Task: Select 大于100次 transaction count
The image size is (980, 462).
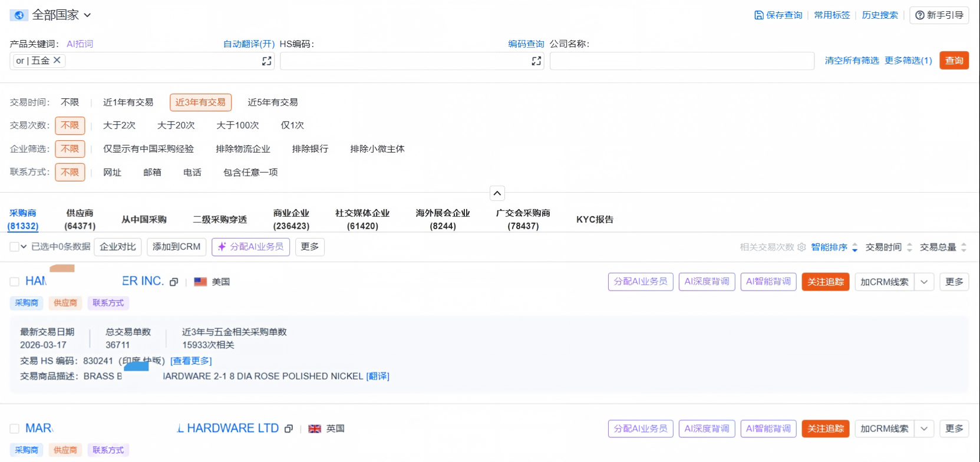Action: (x=237, y=126)
